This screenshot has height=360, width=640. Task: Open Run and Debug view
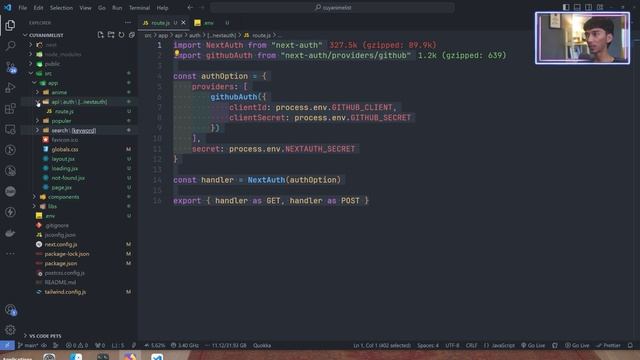(10, 87)
